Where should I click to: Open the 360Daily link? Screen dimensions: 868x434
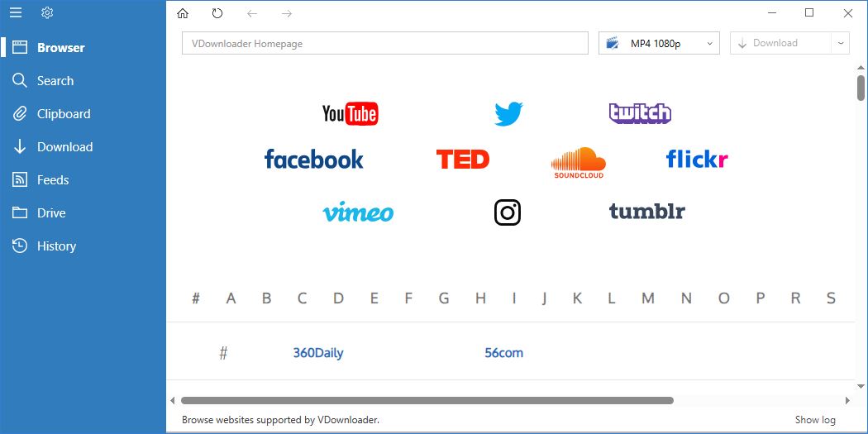318,353
